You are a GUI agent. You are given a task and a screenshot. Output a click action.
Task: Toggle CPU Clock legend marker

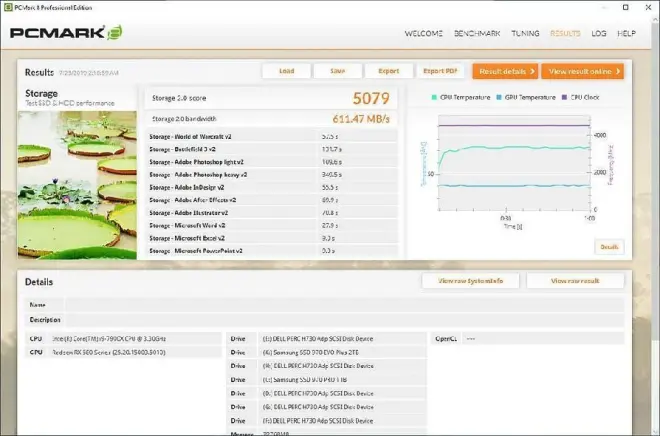tap(567, 98)
